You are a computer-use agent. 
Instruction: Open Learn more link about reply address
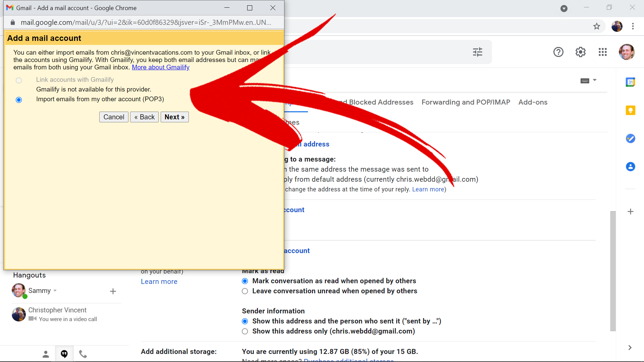428,189
